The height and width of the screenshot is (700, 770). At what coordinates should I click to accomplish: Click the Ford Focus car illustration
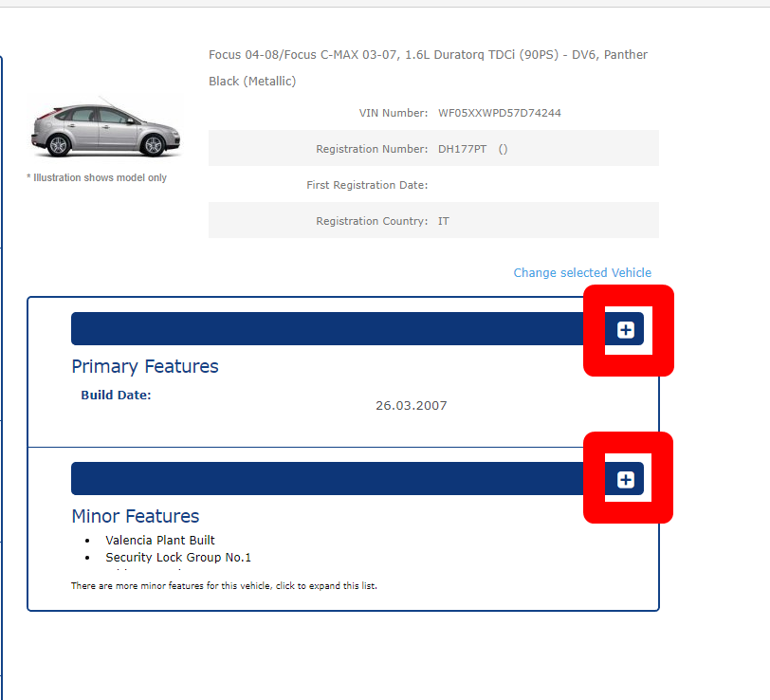105,129
